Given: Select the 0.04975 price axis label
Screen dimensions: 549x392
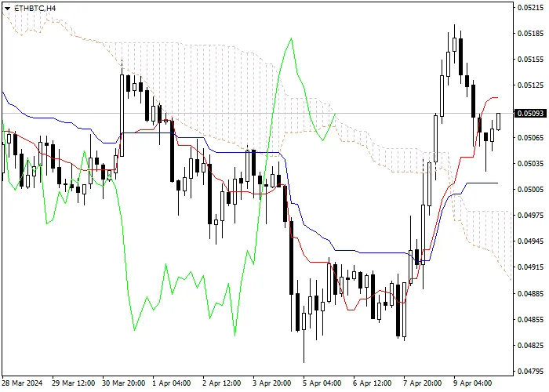Looking at the screenshot, I should tap(531, 216).
